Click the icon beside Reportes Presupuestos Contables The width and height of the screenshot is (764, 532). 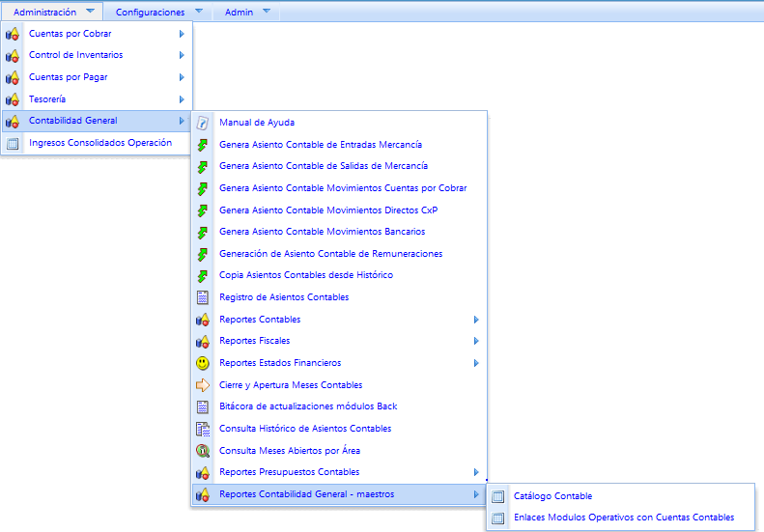click(203, 472)
